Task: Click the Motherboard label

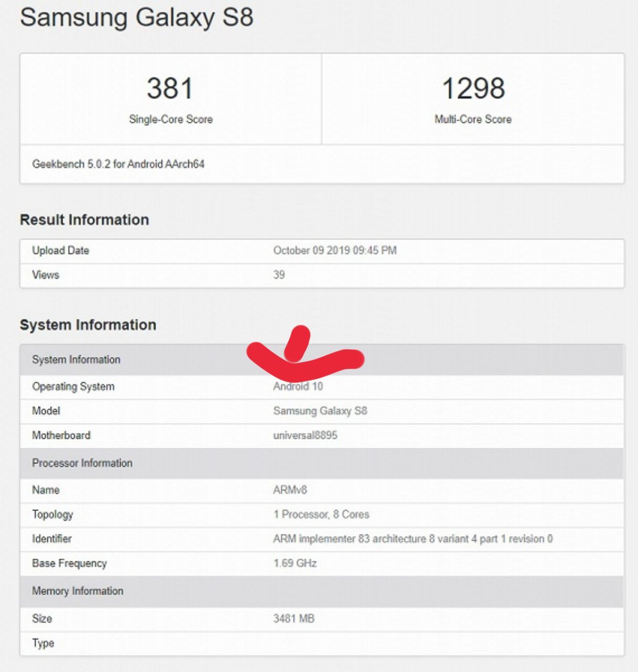Action: tap(61, 435)
